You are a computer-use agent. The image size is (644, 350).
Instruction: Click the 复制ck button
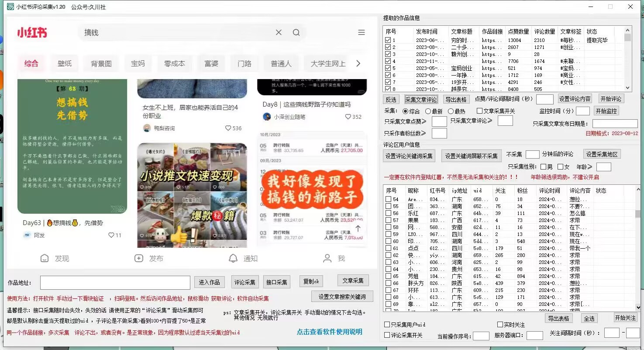[311, 281]
